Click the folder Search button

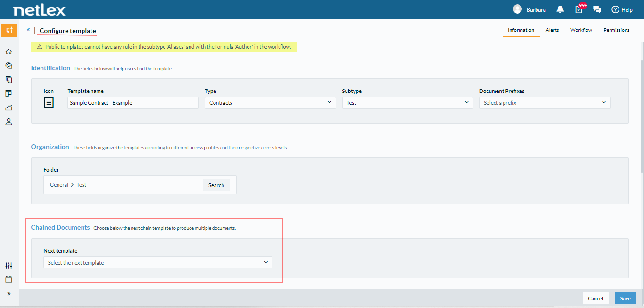point(216,185)
